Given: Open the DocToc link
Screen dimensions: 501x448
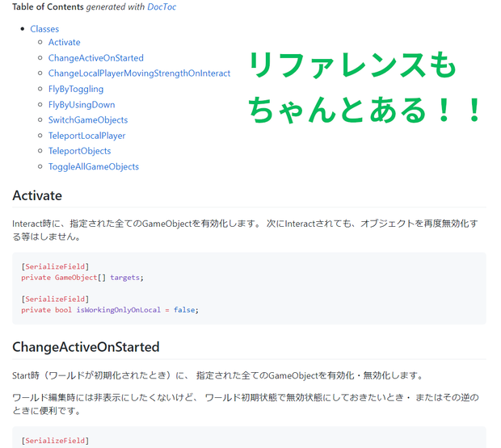Looking at the screenshot, I should 162,6.
